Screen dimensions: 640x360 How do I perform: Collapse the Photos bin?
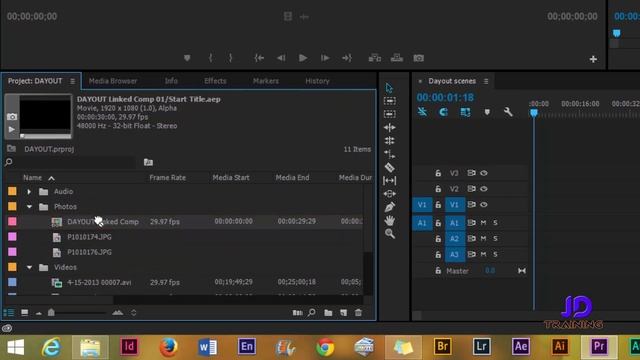click(29, 207)
